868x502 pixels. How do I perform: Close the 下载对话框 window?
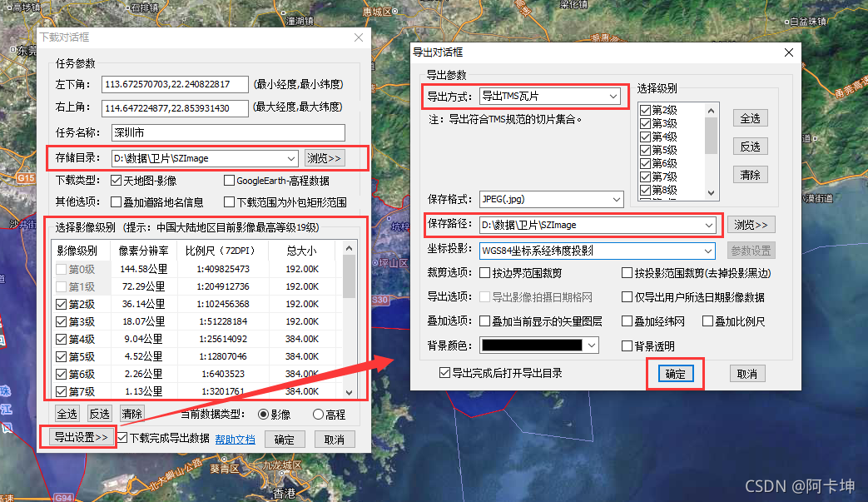point(359,37)
